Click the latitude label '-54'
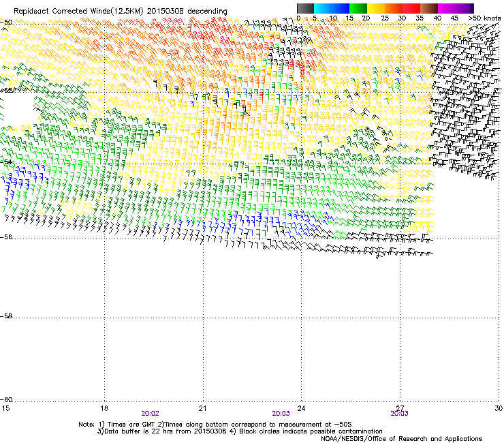The height and width of the screenshot is (443, 504). 6,162
